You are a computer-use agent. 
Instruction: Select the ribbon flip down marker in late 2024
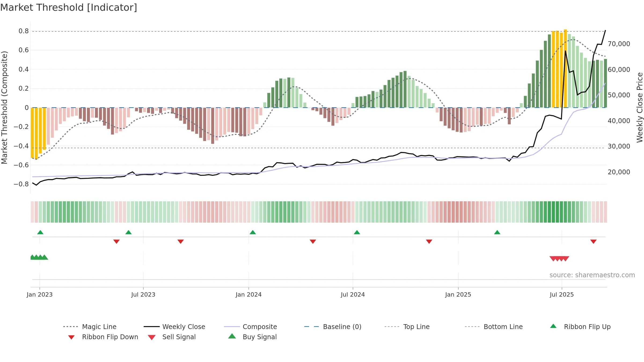click(x=429, y=242)
